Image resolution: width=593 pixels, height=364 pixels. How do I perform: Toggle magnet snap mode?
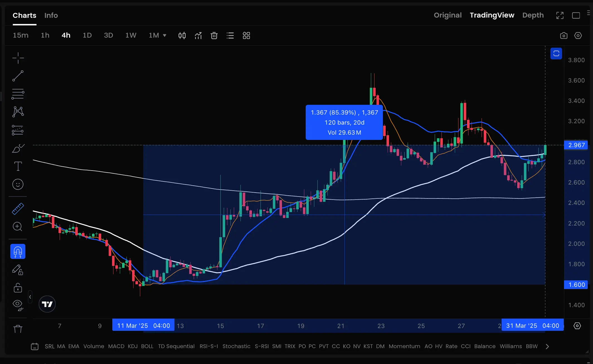pyautogui.click(x=18, y=252)
